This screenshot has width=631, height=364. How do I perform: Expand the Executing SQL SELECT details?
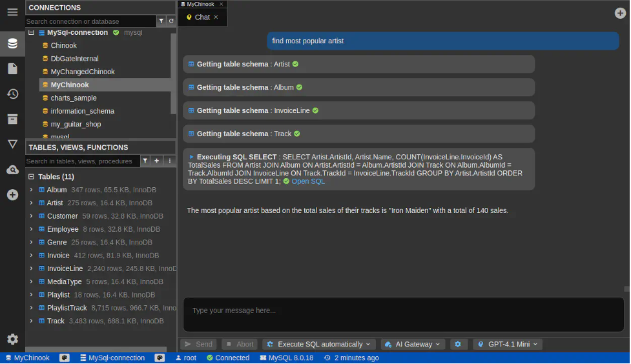(x=191, y=157)
